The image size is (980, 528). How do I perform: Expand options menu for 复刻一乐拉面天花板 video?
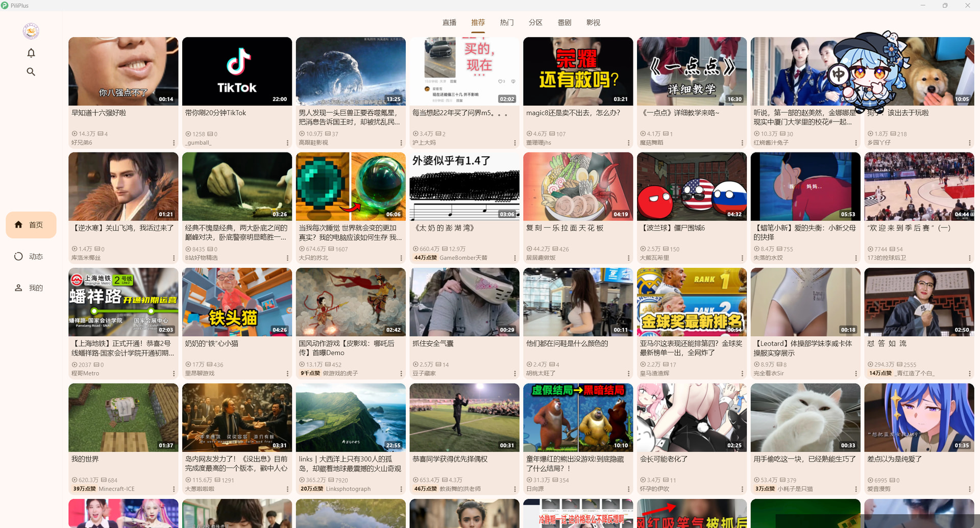(x=628, y=258)
